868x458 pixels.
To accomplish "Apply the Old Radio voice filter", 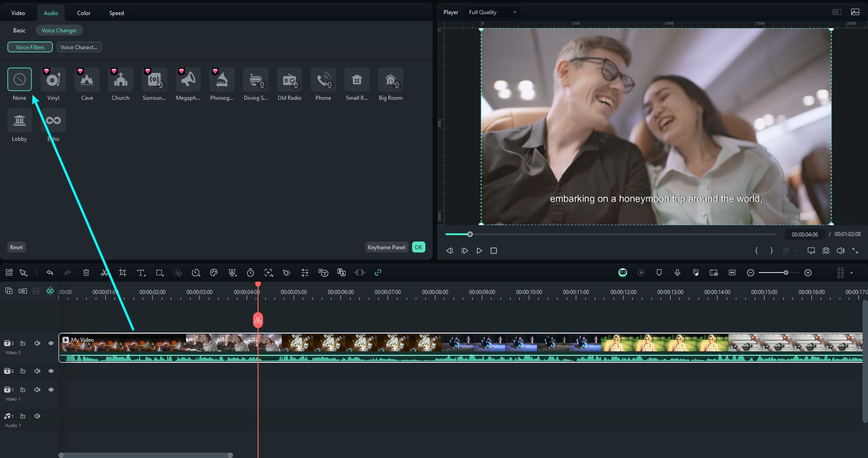I will pos(289,80).
